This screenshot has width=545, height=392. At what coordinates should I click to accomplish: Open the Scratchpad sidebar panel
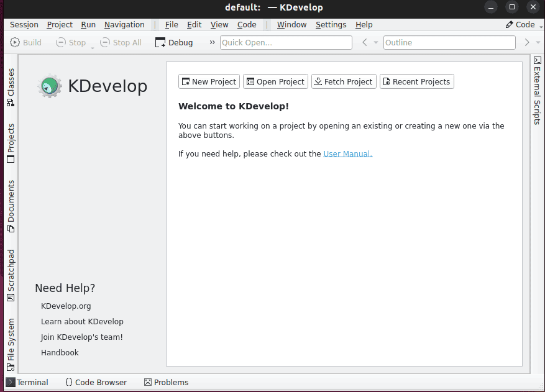point(9,272)
